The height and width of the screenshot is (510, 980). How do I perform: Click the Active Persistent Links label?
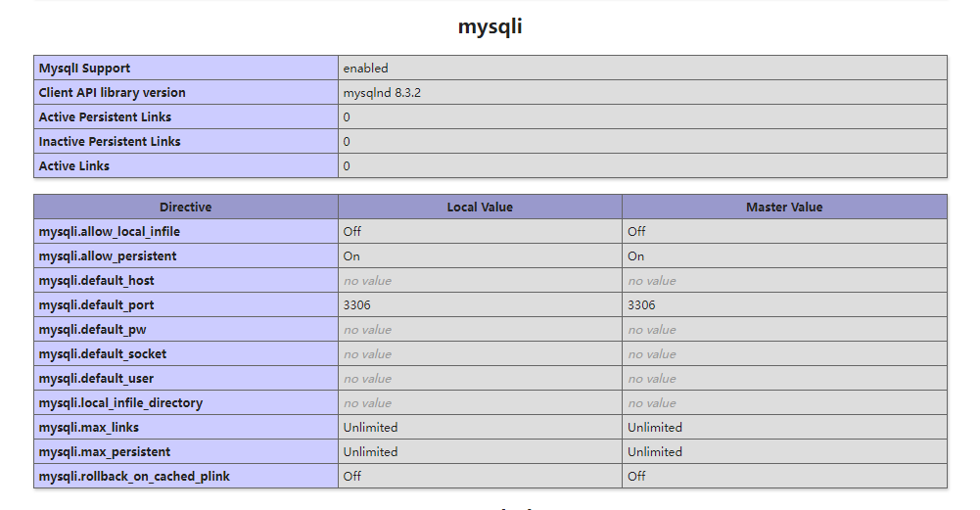(x=105, y=116)
